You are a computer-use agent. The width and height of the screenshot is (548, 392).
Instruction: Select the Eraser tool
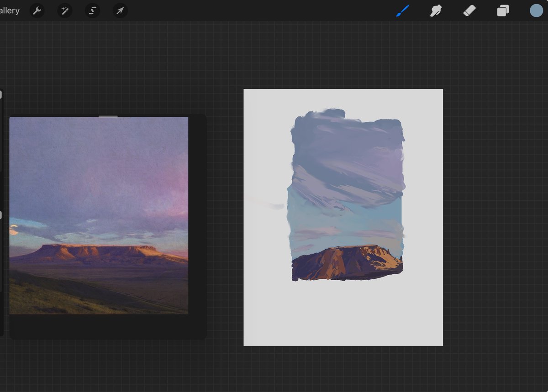(x=469, y=10)
